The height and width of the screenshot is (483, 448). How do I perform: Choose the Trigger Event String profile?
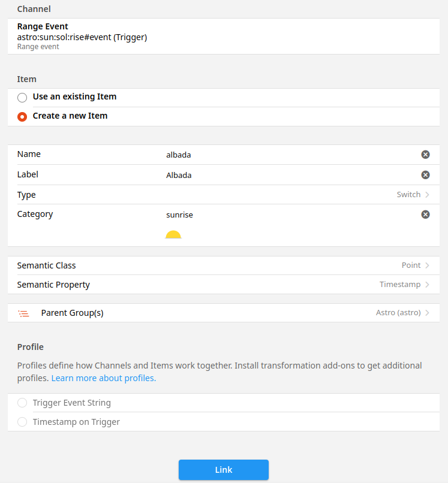(x=22, y=403)
